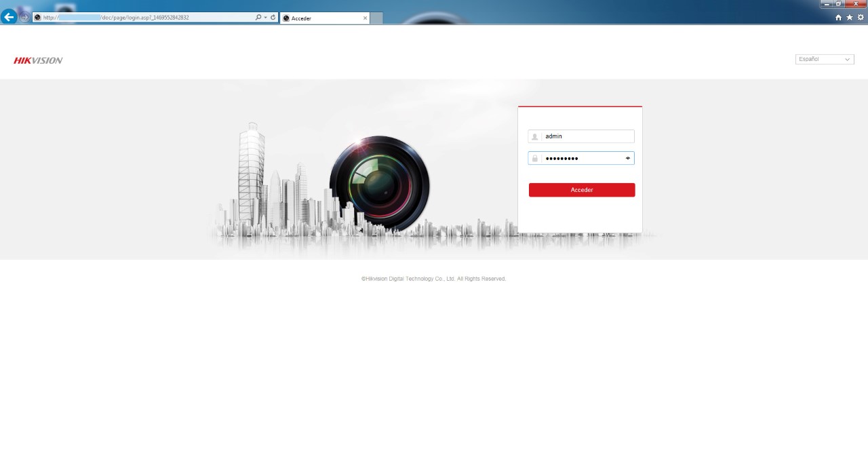Open the Español language dropdown
Image resolution: width=868 pixels, height=470 pixels.
[x=825, y=60]
